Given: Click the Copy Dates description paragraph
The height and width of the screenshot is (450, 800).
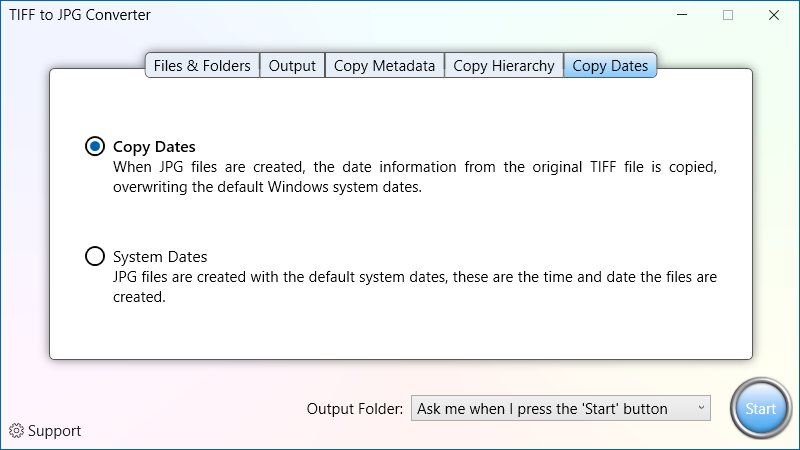Looking at the screenshot, I should [x=415, y=177].
